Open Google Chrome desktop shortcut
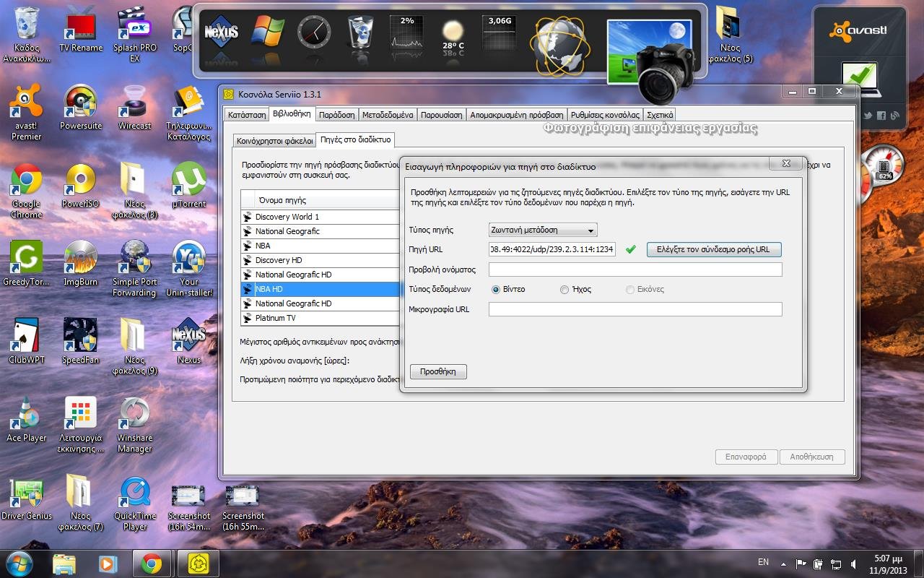The width and height of the screenshot is (924, 578). tap(27, 190)
